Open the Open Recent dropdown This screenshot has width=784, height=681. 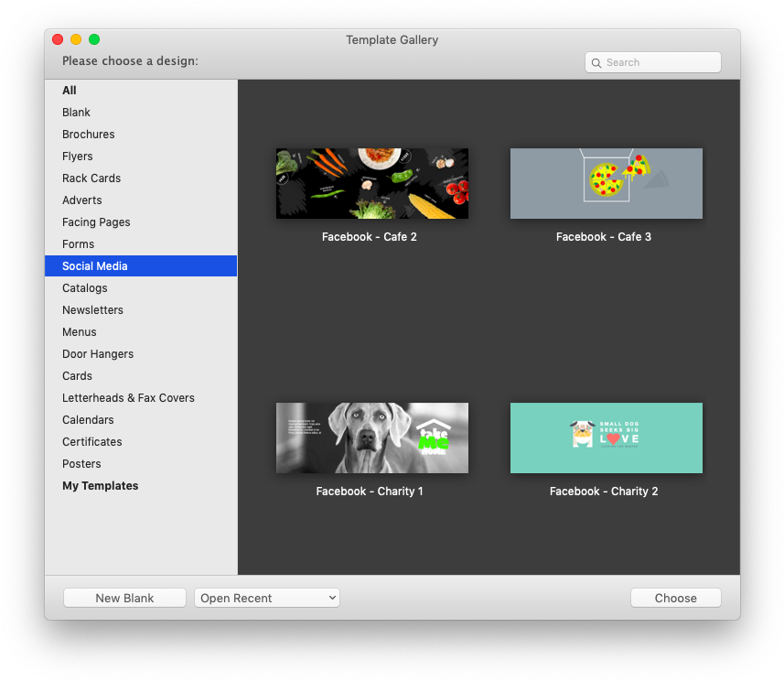pos(266,598)
